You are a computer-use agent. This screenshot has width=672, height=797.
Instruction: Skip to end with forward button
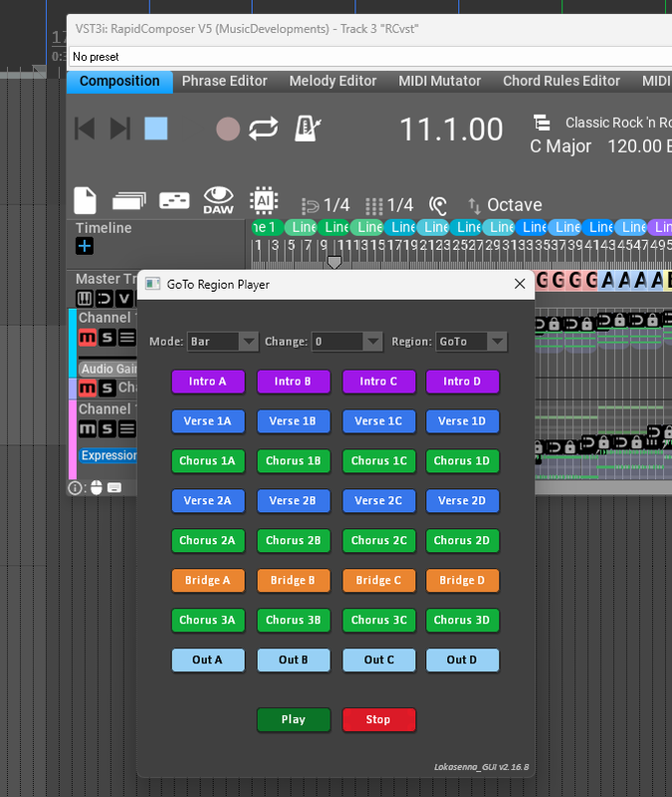point(120,129)
